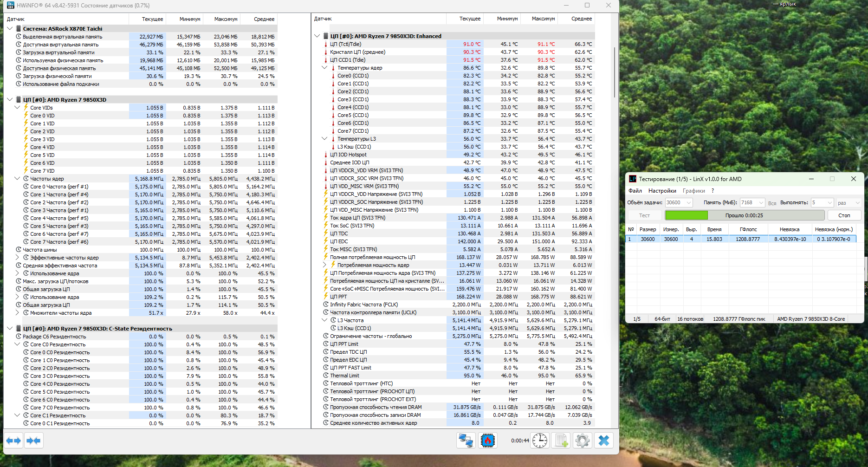Expand the Множители частоты ядра node

17,312
